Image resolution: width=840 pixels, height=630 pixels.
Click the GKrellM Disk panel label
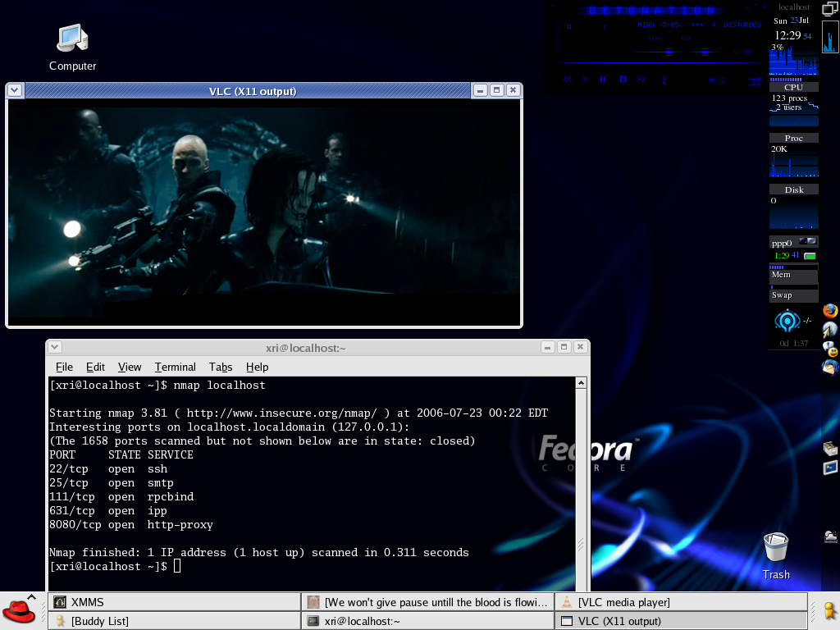[793, 189]
